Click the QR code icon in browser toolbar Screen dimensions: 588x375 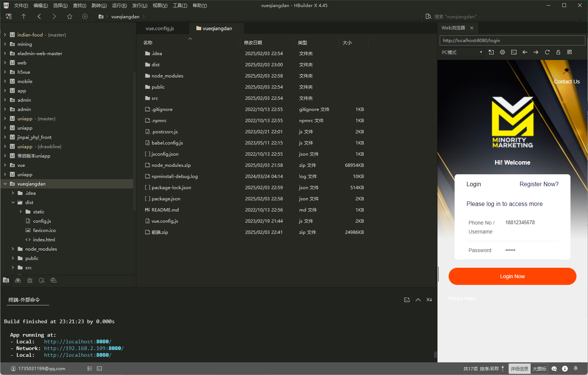[x=569, y=52]
